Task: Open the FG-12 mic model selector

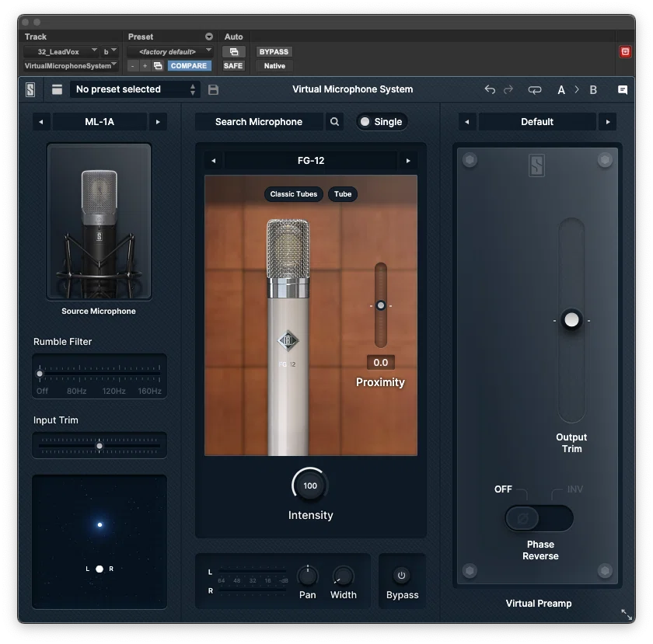Action: [311, 161]
